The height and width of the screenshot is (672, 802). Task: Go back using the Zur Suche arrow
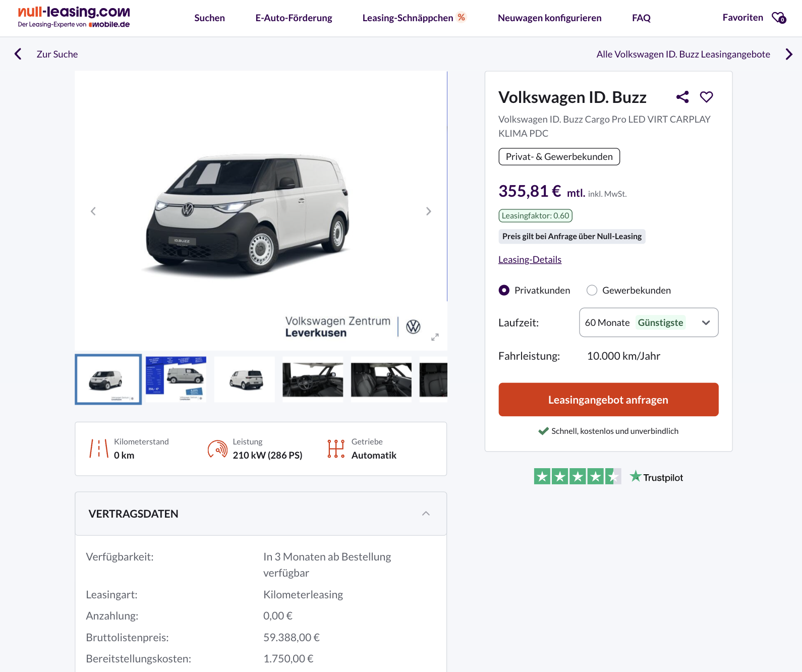[x=18, y=54]
